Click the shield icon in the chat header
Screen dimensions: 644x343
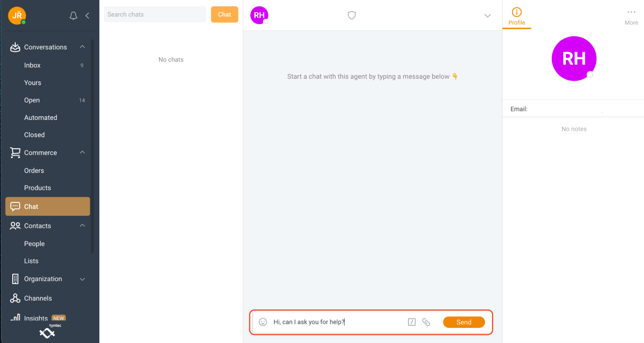click(352, 15)
